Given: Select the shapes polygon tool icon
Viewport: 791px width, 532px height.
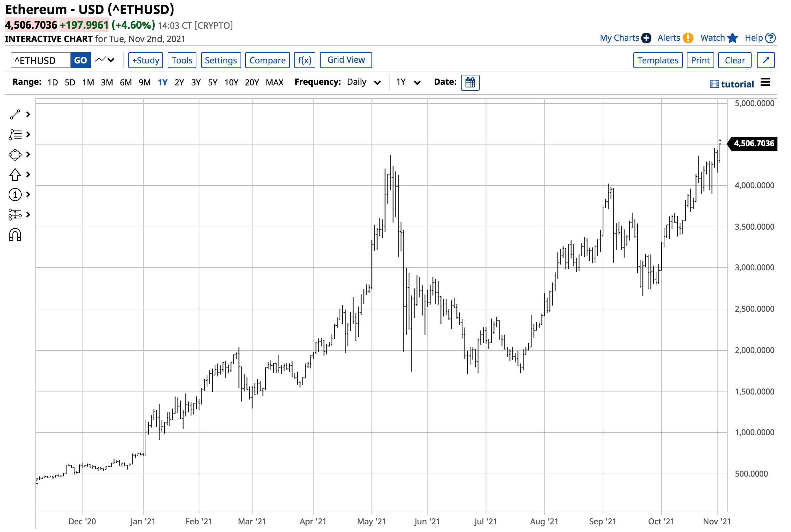Looking at the screenshot, I should (15, 155).
